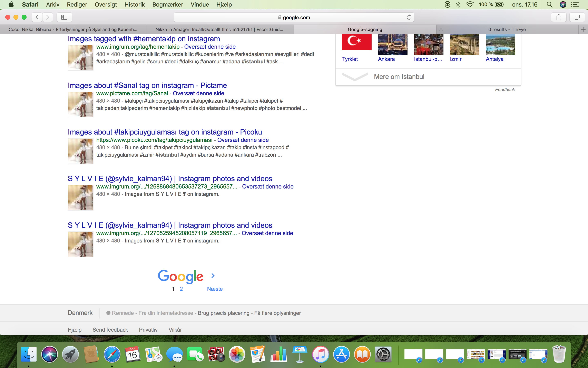Viewport: 588px width, 368px height.
Task: Open Siri from the menu bar
Action: (x=563, y=4)
